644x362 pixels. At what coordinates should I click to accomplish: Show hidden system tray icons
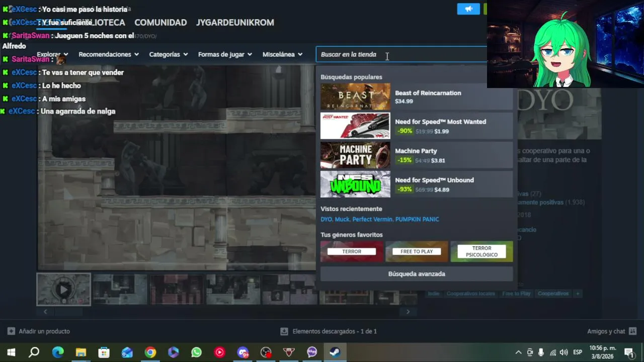pyautogui.click(x=518, y=352)
